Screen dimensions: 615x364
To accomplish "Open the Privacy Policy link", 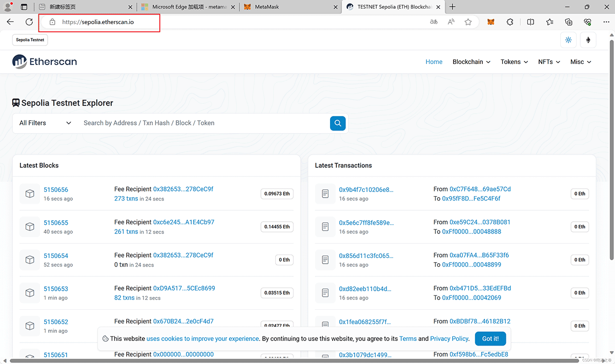I will click(449, 338).
